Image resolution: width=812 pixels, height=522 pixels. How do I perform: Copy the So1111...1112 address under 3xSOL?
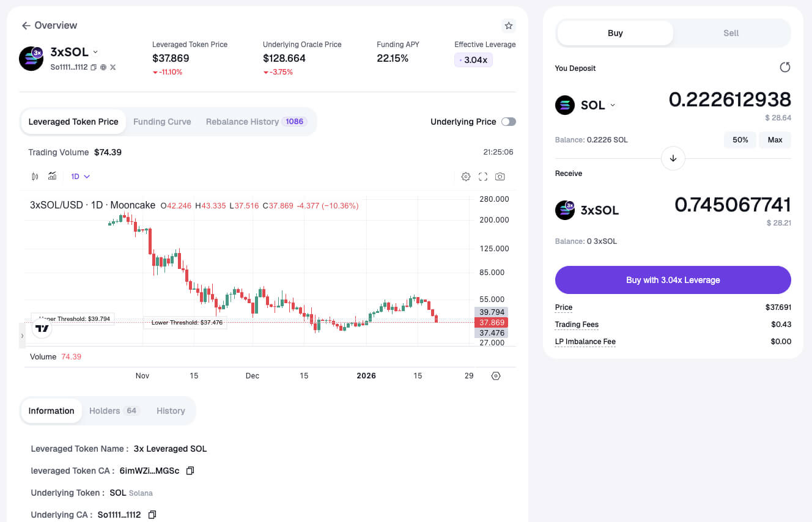tap(94, 67)
